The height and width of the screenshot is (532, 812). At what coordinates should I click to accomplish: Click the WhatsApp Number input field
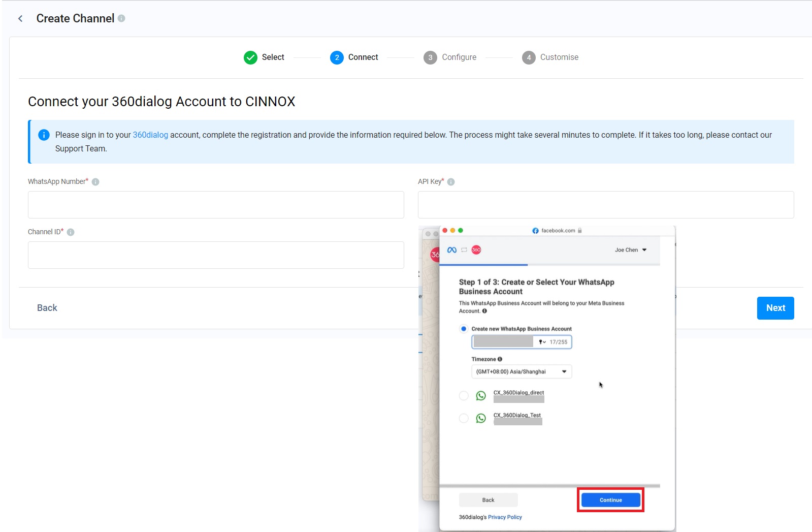click(216, 205)
